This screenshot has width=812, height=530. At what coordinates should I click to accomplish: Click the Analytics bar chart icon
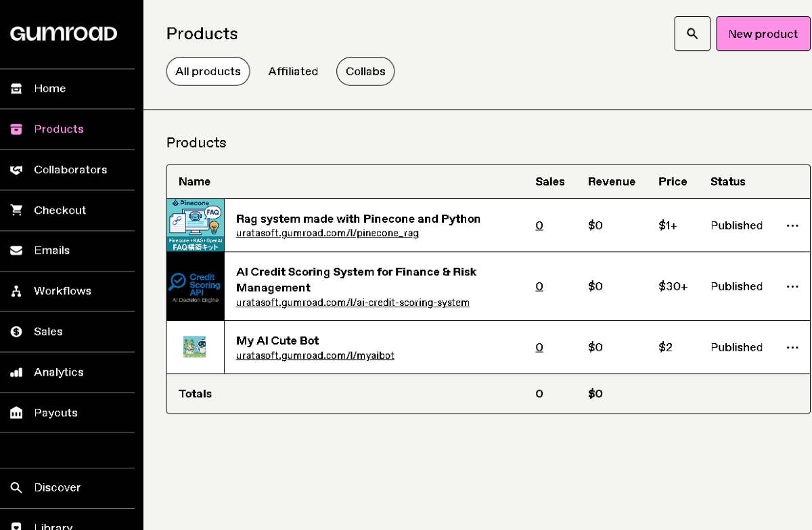[x=17, y=372]
